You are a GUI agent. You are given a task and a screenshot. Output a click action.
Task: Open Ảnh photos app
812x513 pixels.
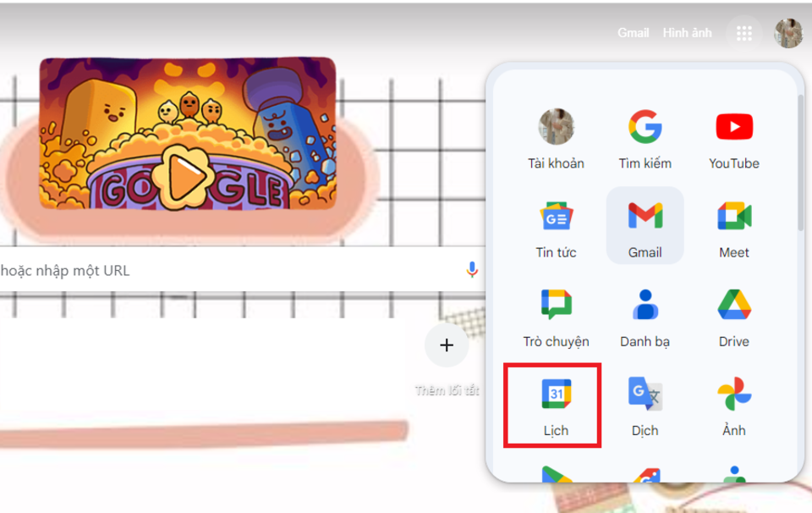tap(734, 404)
